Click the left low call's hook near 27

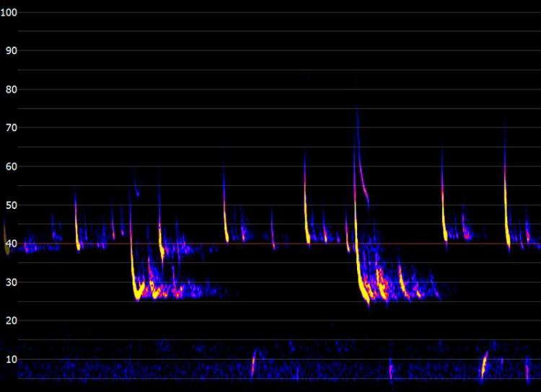click(x=137, y=293)
